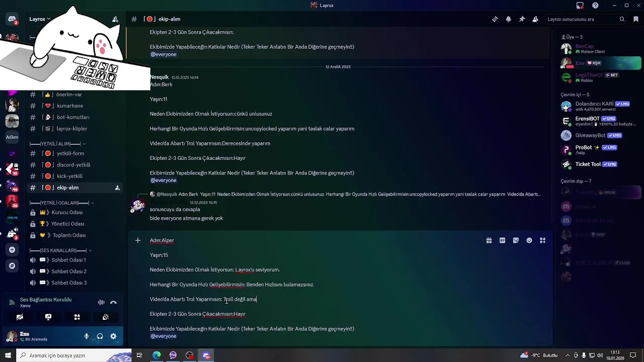Open yetkili-form channel
Screen dimensions: 644x362
click(75, 153)
